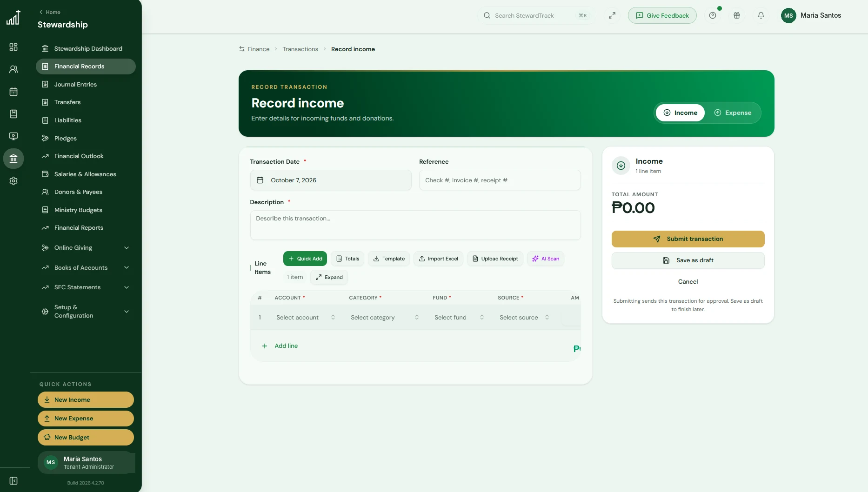Click Save as draft button
This screenshot has width=868, height=492.
tap(688, 260)
